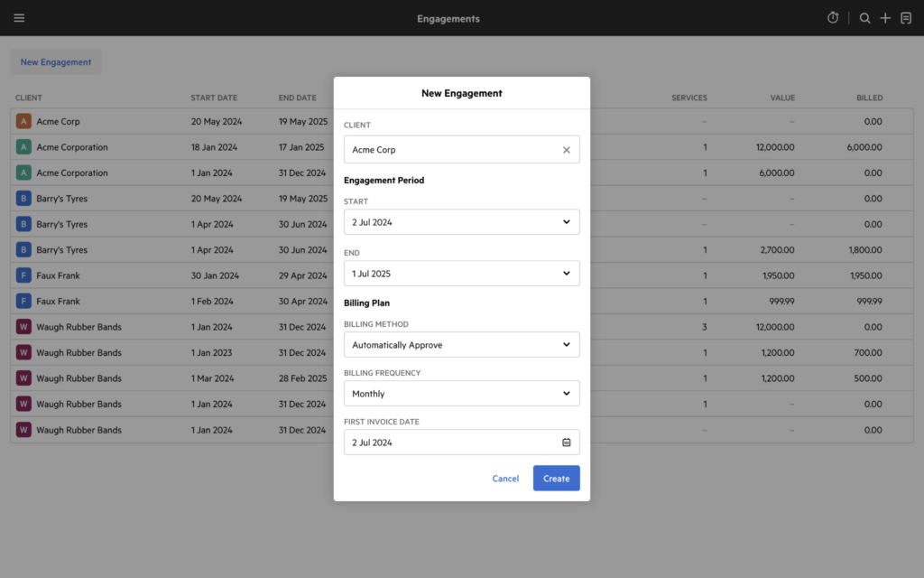Sort by the Billed column header

[869, 98]
